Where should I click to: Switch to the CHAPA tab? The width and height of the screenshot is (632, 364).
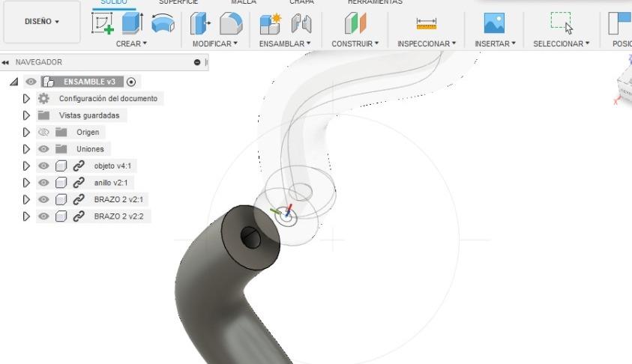[301, 2]
